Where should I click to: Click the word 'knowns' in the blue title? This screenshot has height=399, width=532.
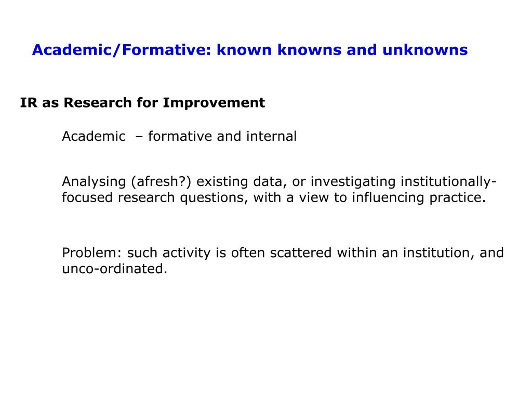coord(309,50)
